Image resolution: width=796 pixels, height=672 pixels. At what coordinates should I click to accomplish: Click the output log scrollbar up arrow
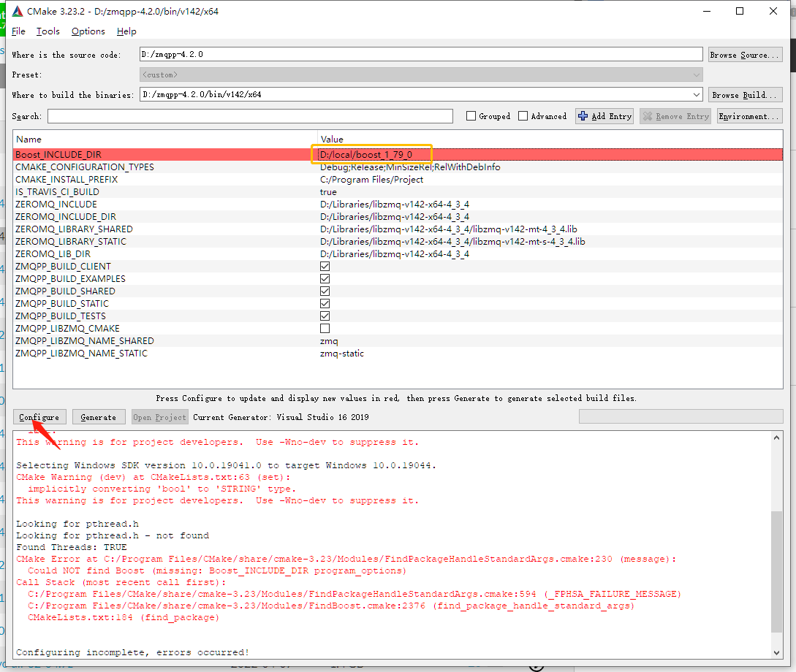[x=776, y=438]
